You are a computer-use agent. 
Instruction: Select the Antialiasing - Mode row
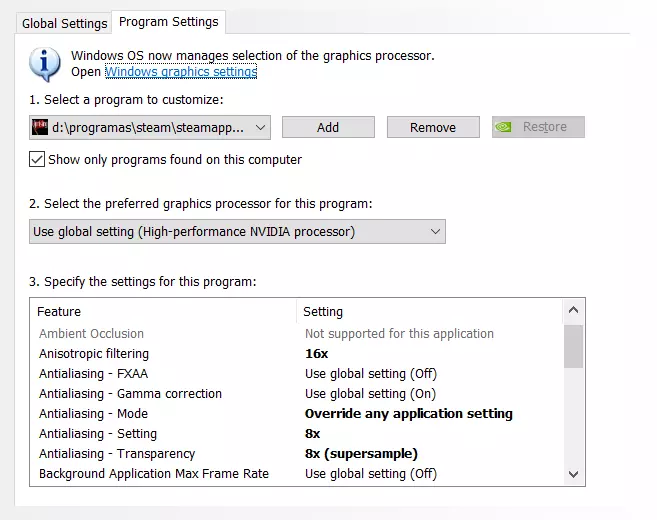(x=93, y=414)
